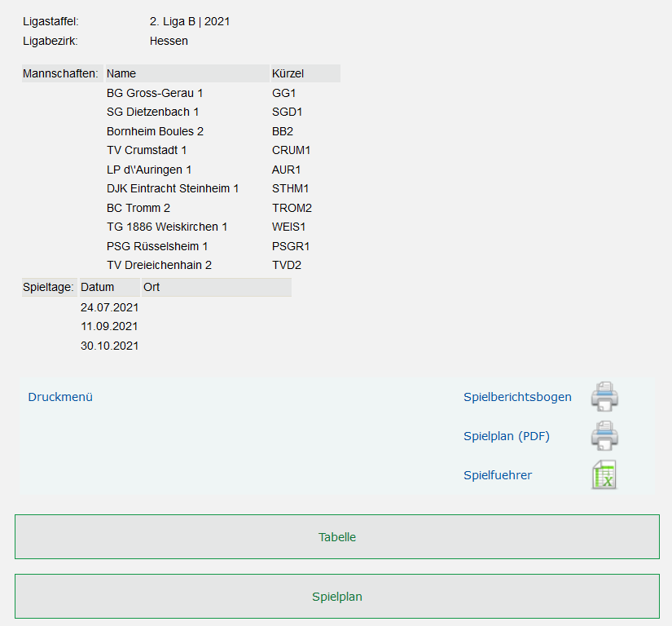Open the Spielfuehrer text link
Image resolution: width=672 pixels, height=626 pixels.
click(x=497, y=474)
